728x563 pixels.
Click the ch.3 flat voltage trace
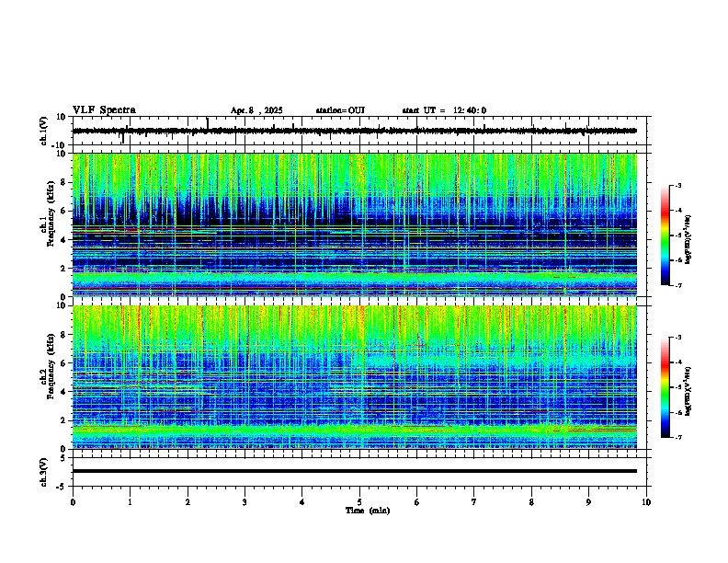[355, 471]
